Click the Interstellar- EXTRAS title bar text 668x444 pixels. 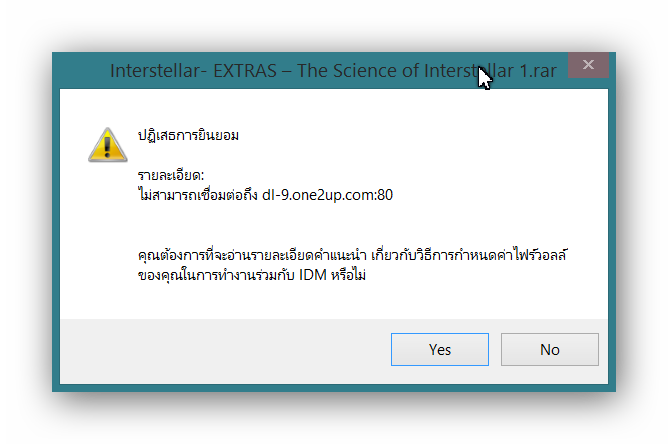(333, 71)
